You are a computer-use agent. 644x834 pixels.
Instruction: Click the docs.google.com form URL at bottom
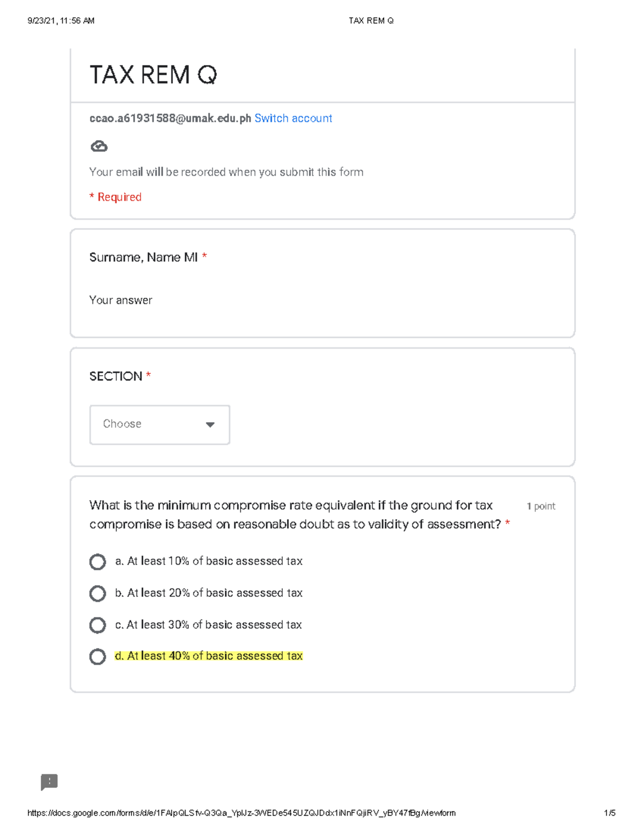click(240, 813)
